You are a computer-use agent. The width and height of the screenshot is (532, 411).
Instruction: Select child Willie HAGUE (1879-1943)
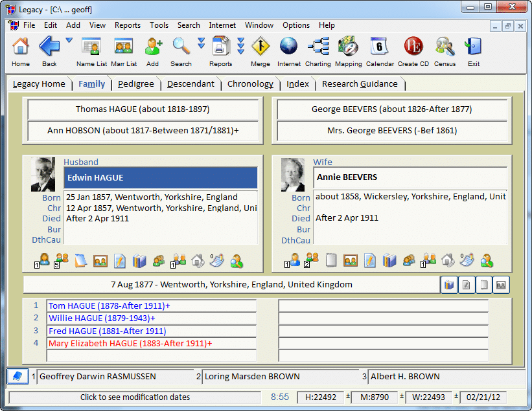152,318
